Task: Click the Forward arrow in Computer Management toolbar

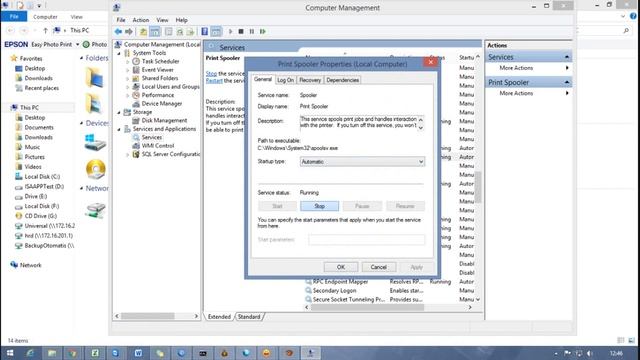Action: pos(129,31)
